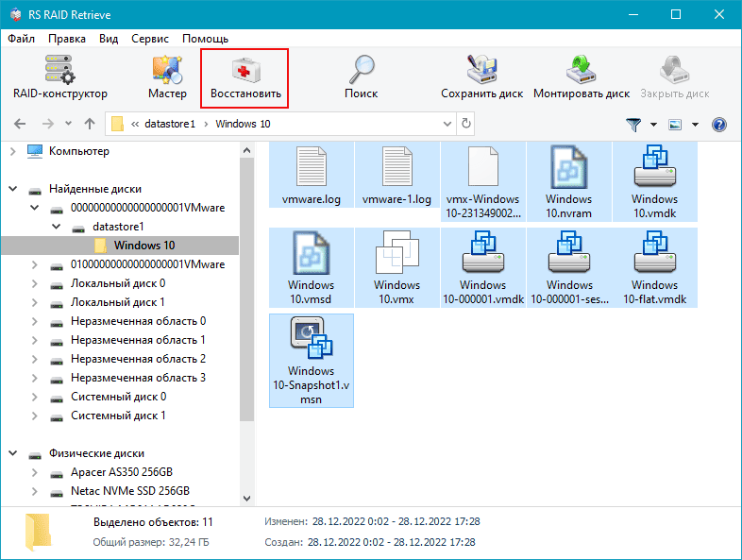Click the Закрыть диск toolbar icon
The width and height of the screenshot is (742, 560).
[674, 77]
